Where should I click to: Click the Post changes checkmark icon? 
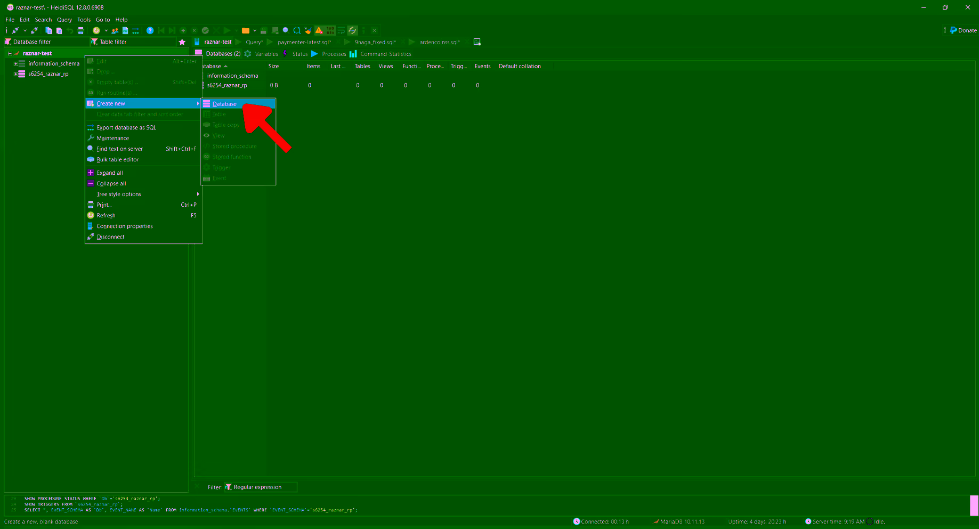click(205, 30)
